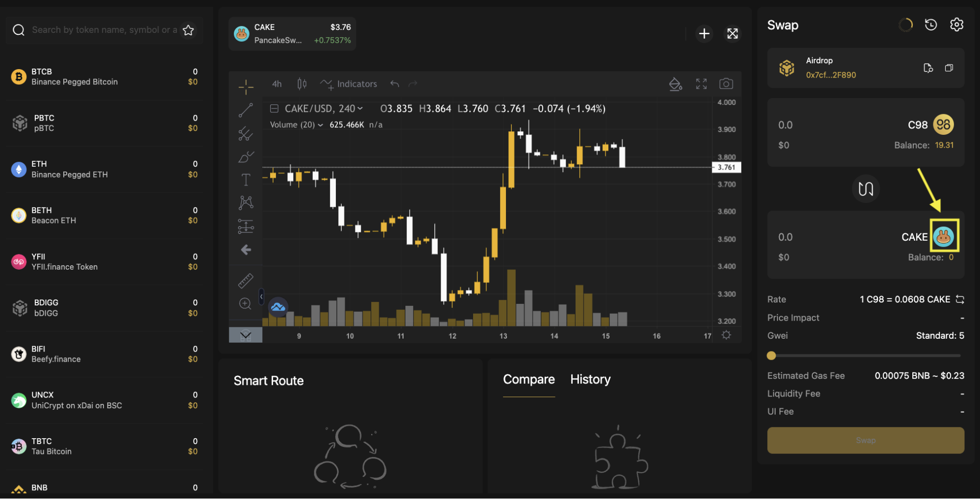
Task: Click the Gwei gas slider handle
Action: (x=771, y=355)
